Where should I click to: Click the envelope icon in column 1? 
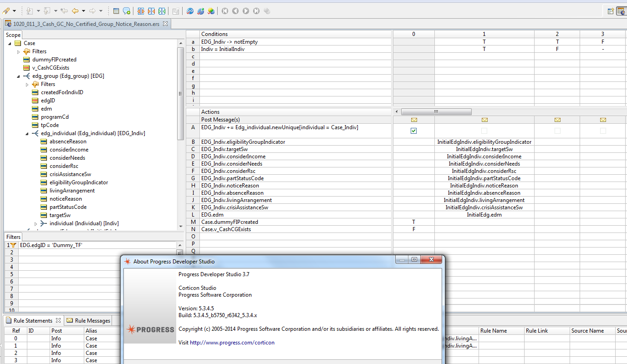pyautogui.click(x=484, y=120)
